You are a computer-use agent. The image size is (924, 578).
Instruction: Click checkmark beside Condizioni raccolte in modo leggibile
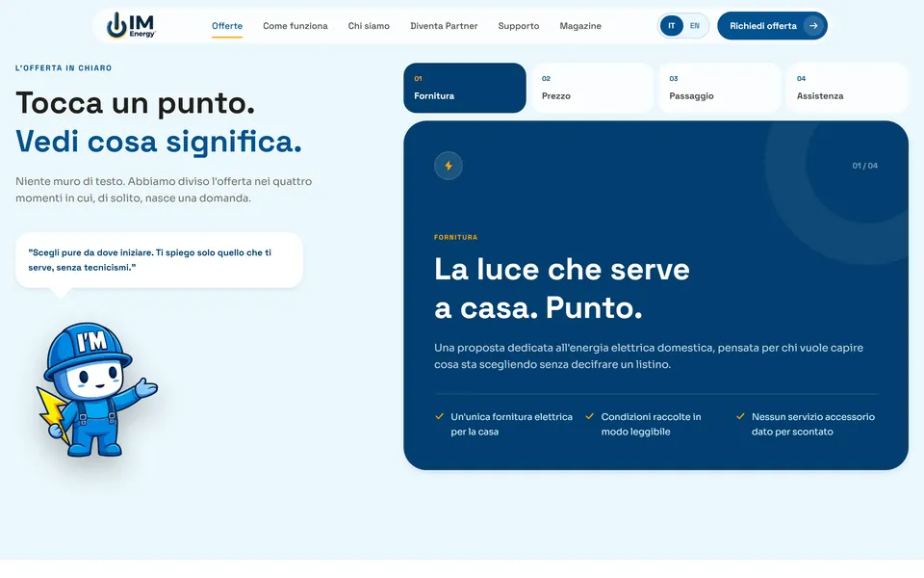tap(590, 416)
